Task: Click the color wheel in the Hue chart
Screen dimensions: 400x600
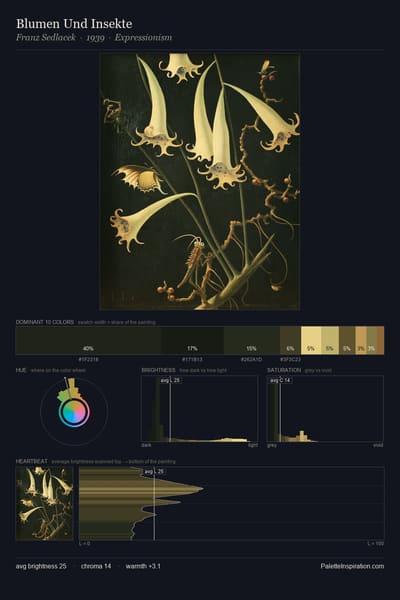Action: (x=74, y=412)
